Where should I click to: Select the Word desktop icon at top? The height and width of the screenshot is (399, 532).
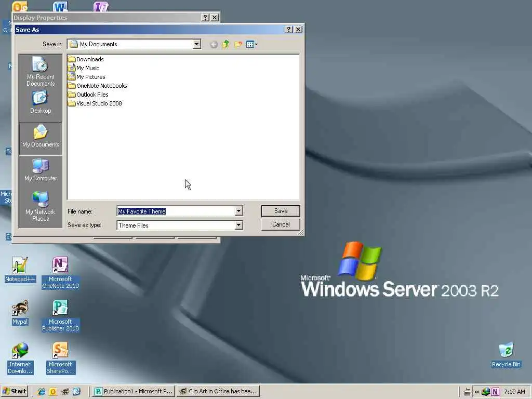tap(60, 6)
